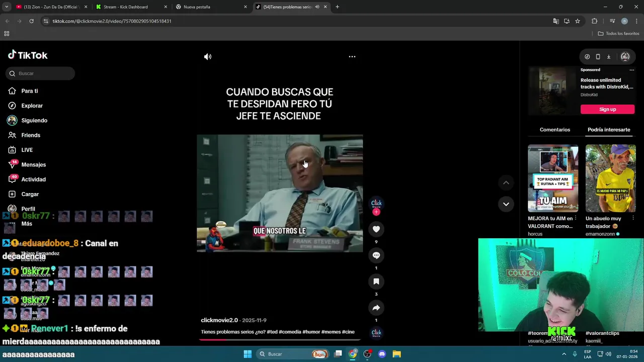Go to the previous video with up chevron
This screenshot has width=644, height=362.
click(x=506, y=183)
